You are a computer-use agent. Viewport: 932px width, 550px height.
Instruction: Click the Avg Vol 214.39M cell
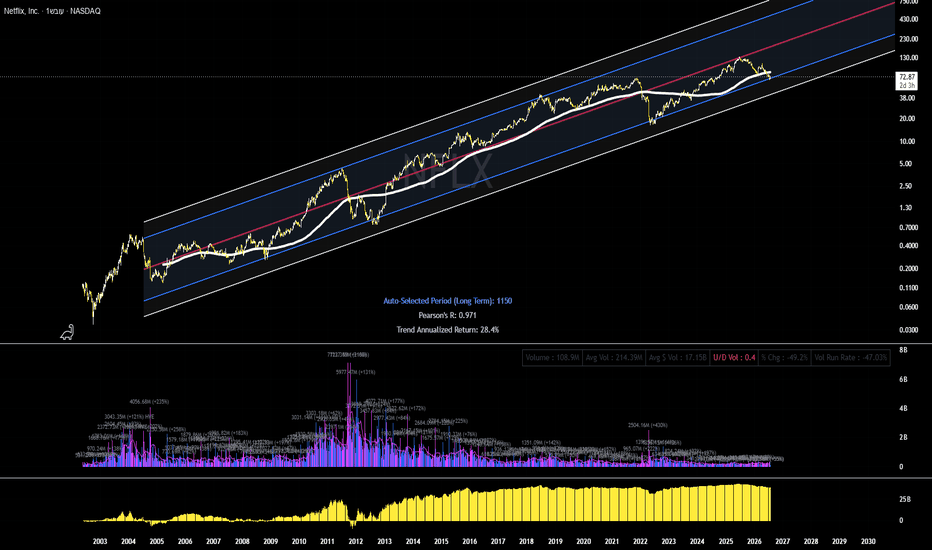pyautogui.click(x=614, y=357)
